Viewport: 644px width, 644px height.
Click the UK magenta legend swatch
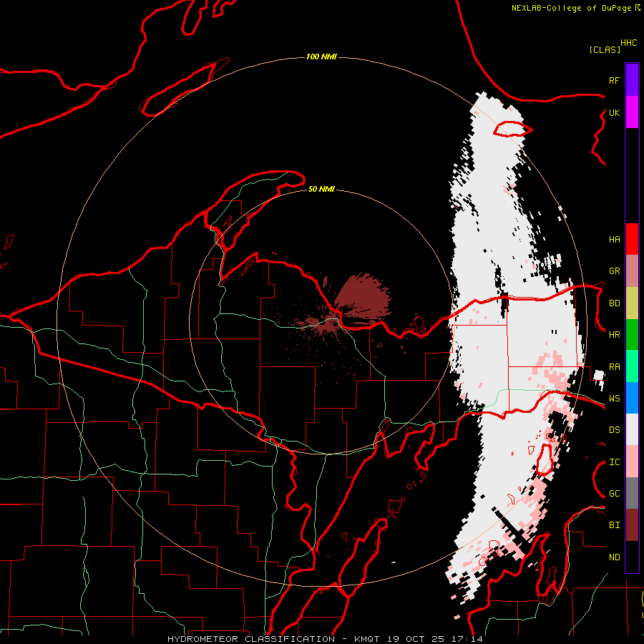[632, 112]
